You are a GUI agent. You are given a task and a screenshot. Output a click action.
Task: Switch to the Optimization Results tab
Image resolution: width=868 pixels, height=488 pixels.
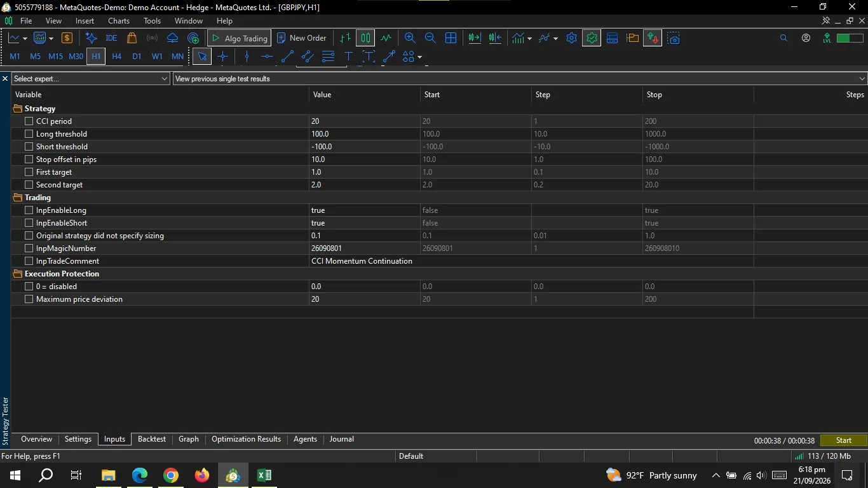coord(246,439)
